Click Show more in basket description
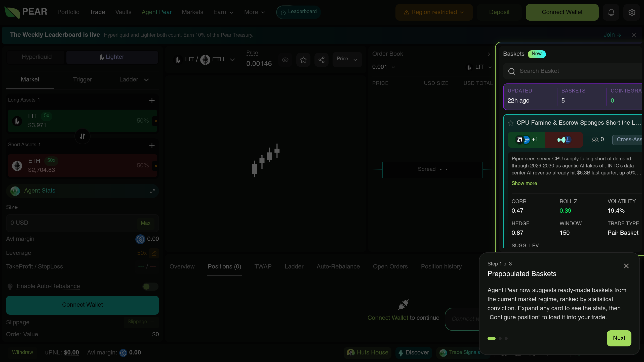Viewport: 644px width, 362px height. click(x=524, y=184)
